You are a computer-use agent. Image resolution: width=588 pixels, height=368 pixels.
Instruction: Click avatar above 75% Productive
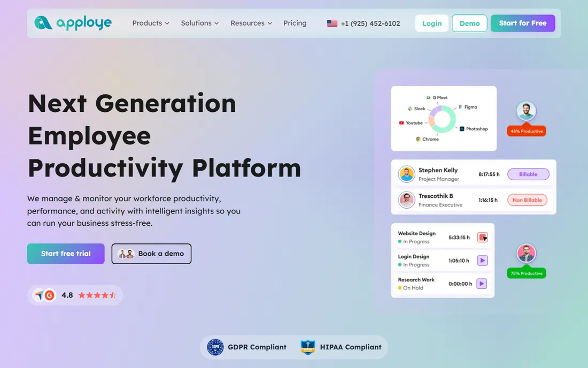[526, 253]
